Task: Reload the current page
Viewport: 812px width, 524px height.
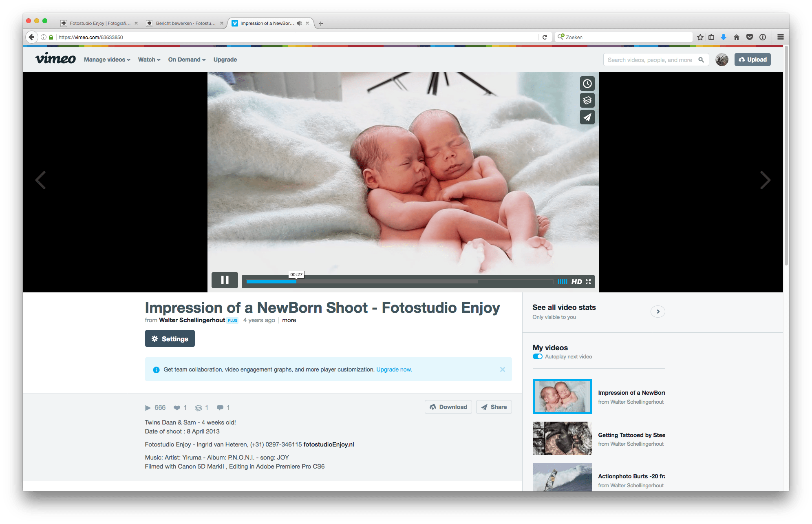Action: (545, 37)
